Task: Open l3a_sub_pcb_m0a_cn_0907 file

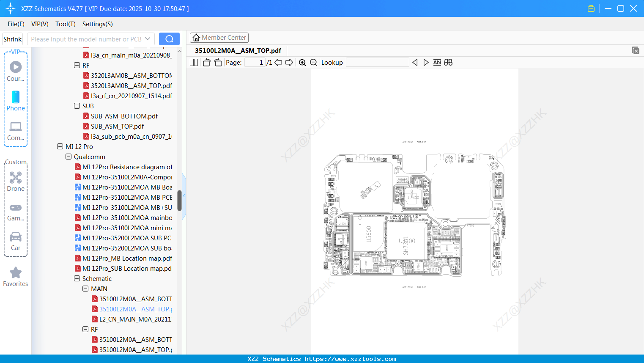Action: pos(131,137)
